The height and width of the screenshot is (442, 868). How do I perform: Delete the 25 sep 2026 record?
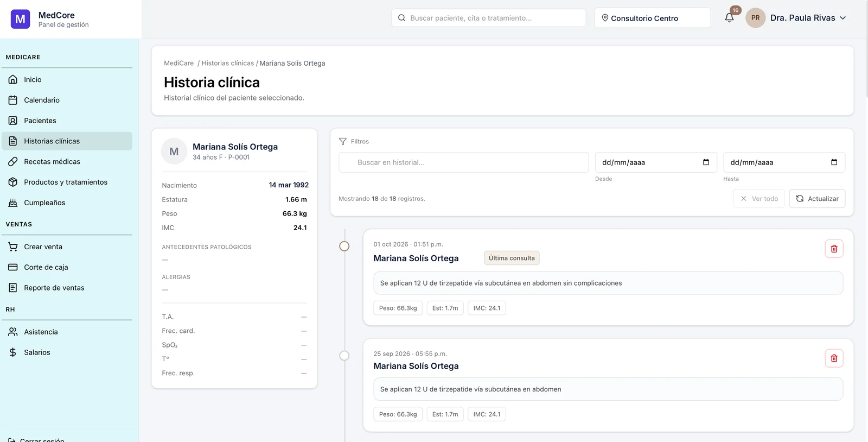pyautogui.click(x=834, y=358)
